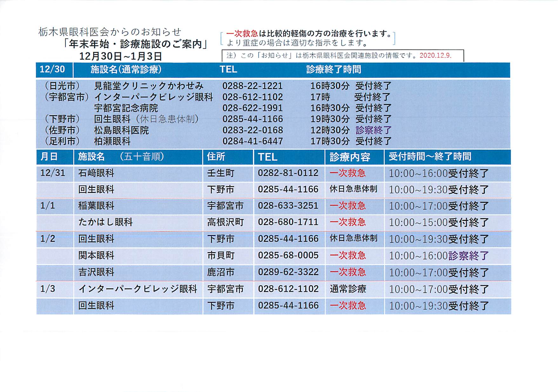Click the title '栃木県眼科医会からのお知らせ'
The image size is (558, 392).
pyautogui.click(x=110, y=32)
